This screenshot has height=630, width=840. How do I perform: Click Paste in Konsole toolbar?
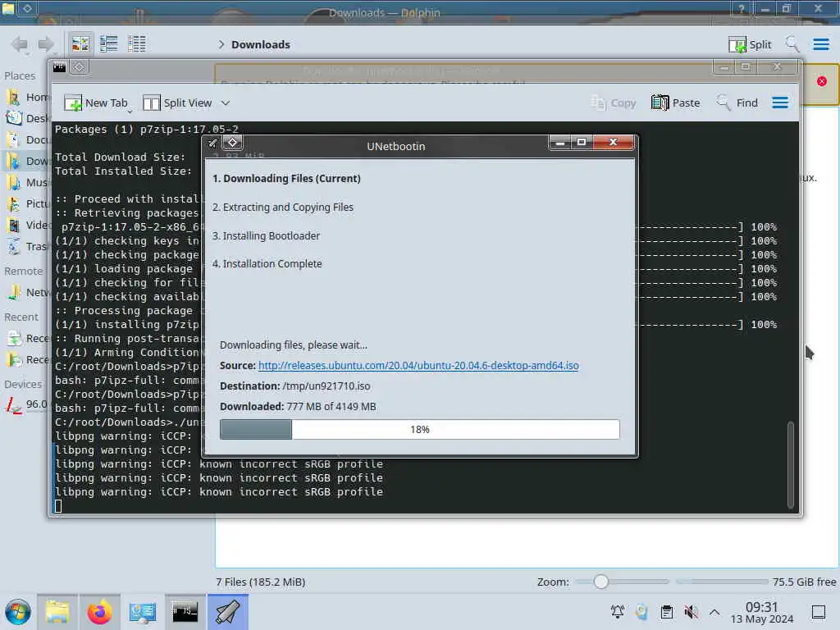(x=676, y=103)
